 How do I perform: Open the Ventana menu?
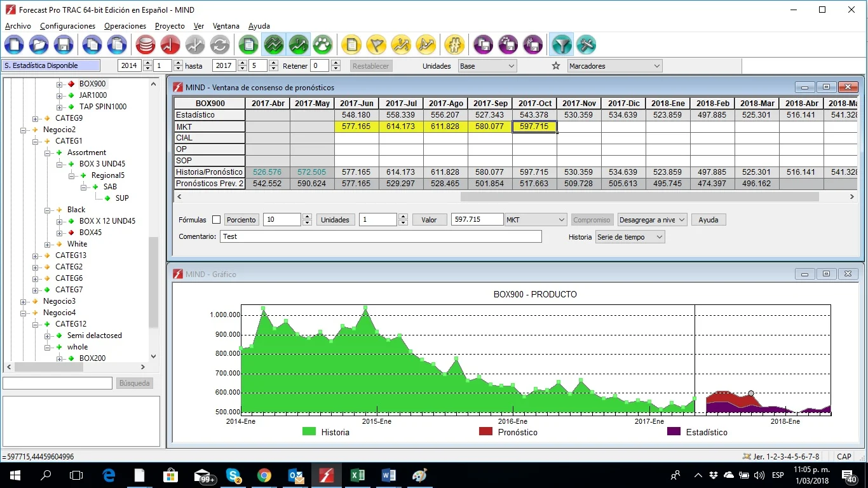(226, 26)
